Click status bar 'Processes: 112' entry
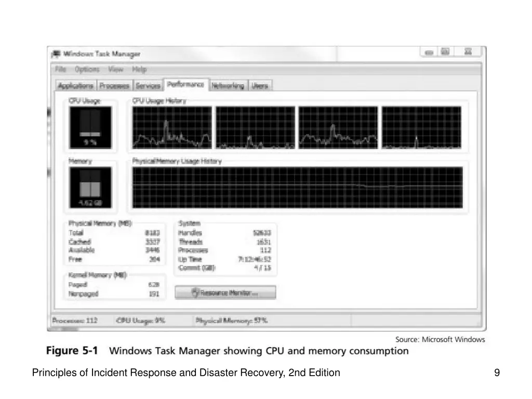Image resolution: width=532 pixels, height=399 pixels. click(75, 320)
